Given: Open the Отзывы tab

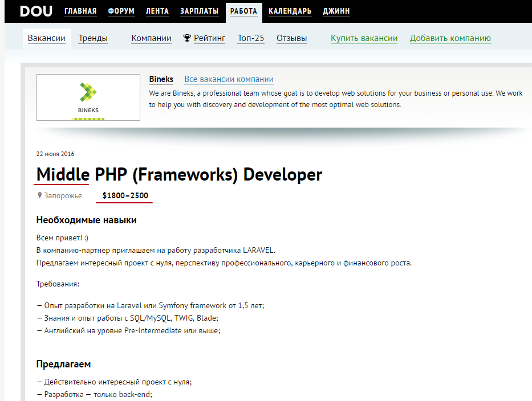Looking at the screenshot, I should [291, 38].
